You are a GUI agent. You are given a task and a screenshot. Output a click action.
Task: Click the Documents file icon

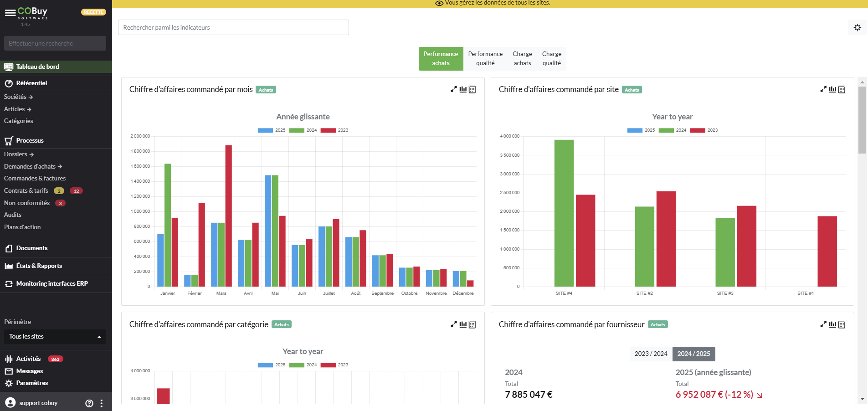(9, 248)
